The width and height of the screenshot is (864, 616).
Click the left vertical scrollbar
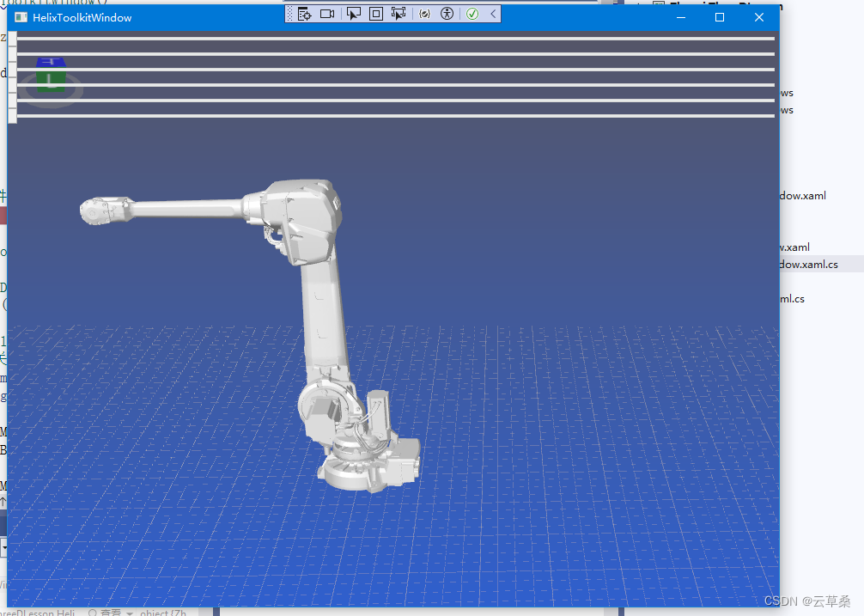point(11,77)
